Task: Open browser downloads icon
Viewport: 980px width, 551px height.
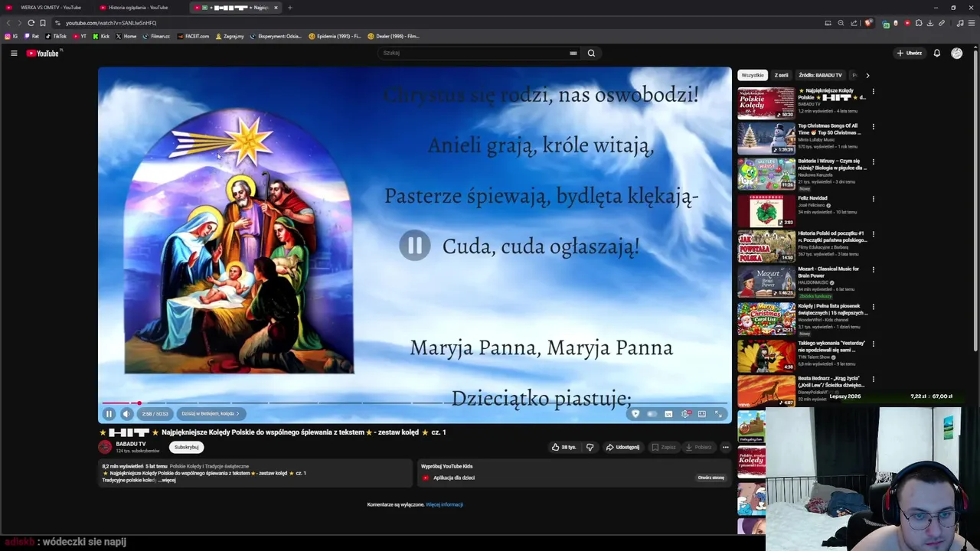Action: click(x=930, y=23)
